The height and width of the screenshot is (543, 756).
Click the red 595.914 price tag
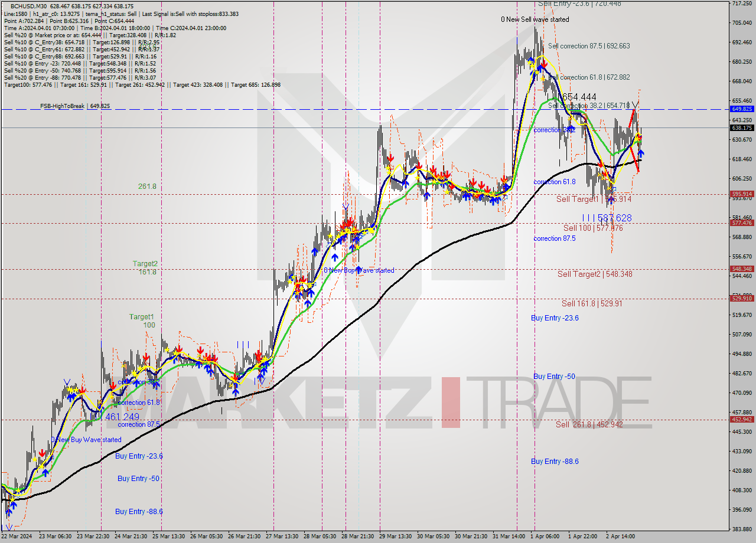coord(742,194)
